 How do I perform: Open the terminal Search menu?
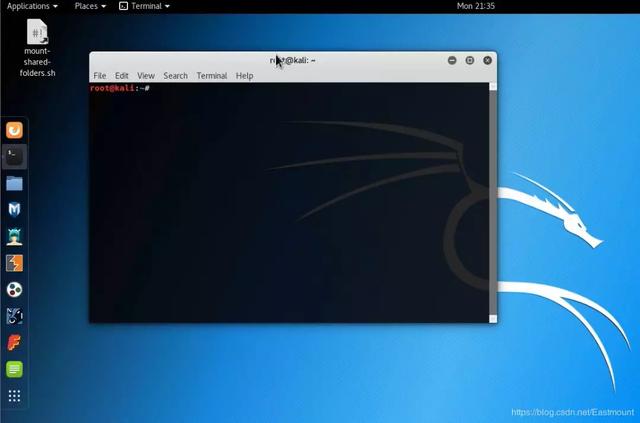[176, 76]
